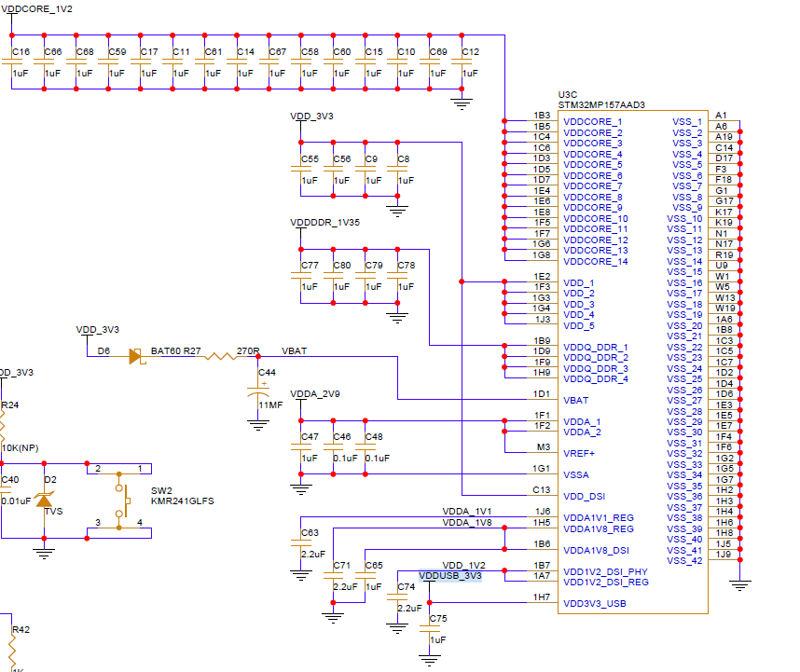Select capacitor C77 symbol
800x672 pixels.
point(301,275)
